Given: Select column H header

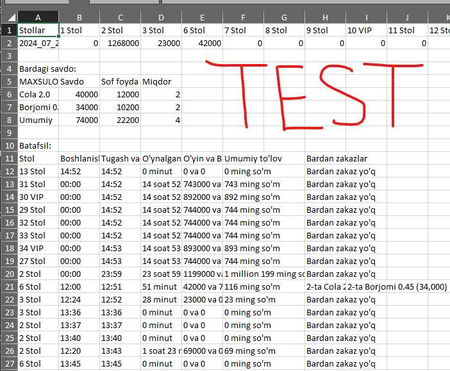Looking at the screenshot, I should (325, 17).
